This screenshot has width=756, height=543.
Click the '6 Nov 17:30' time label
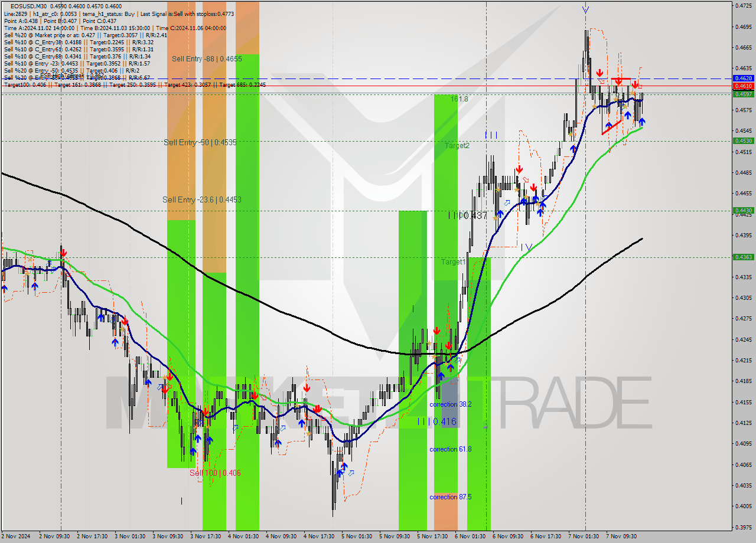click(x=546, y=537)
